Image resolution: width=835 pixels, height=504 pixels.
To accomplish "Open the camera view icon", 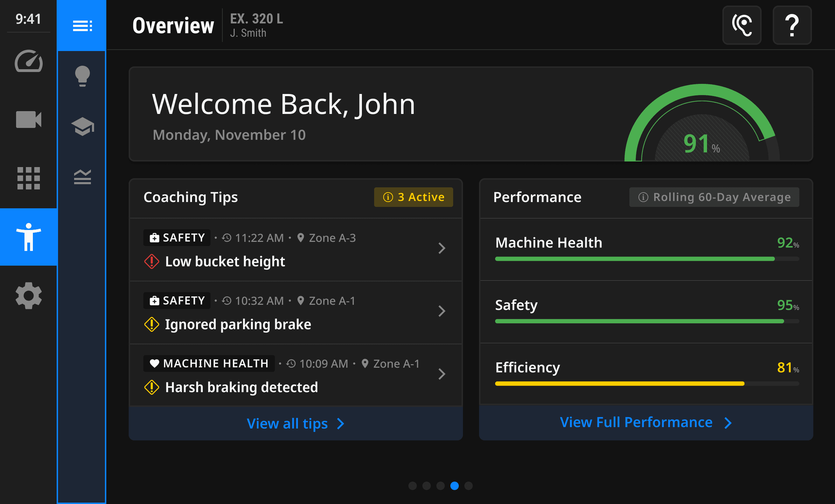I will [29, 120].
